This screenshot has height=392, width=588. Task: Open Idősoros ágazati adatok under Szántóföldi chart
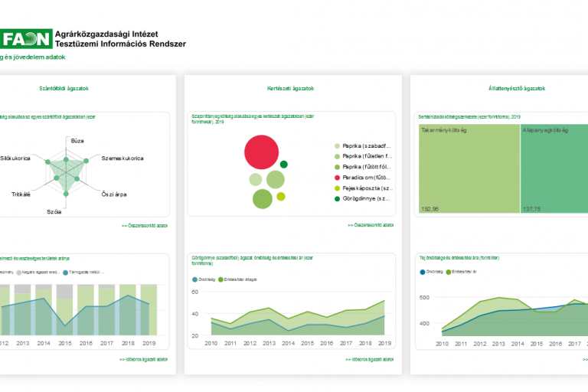(x=144, y=359)
